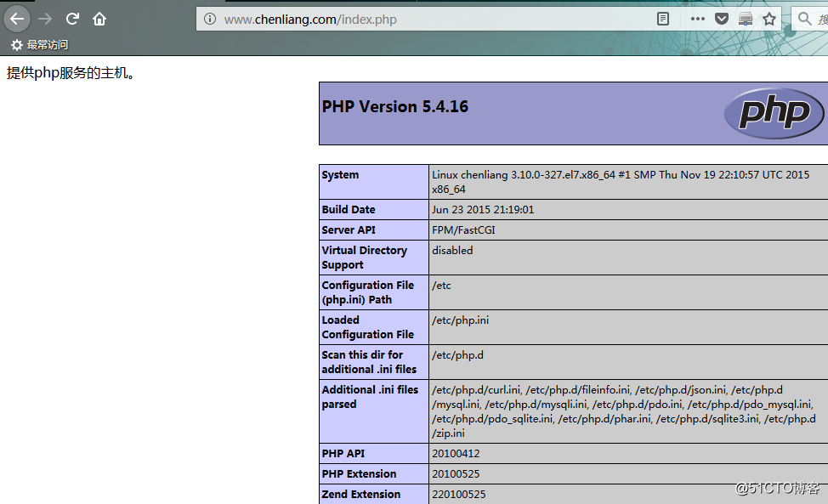The width and height of the screenshot is (828, 504).
Task: Save page to Pocket
Action: click(x=722, y=19)
